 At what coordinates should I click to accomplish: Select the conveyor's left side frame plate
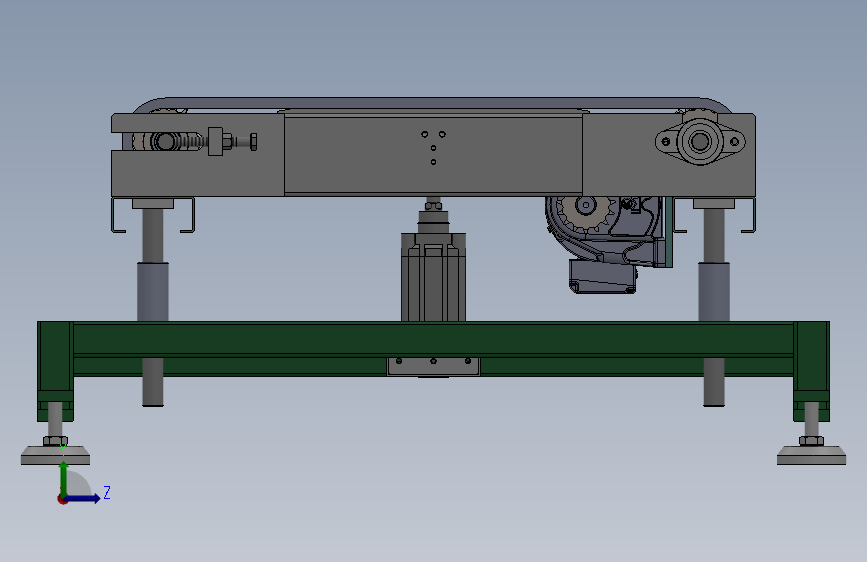tap(198, 173)
